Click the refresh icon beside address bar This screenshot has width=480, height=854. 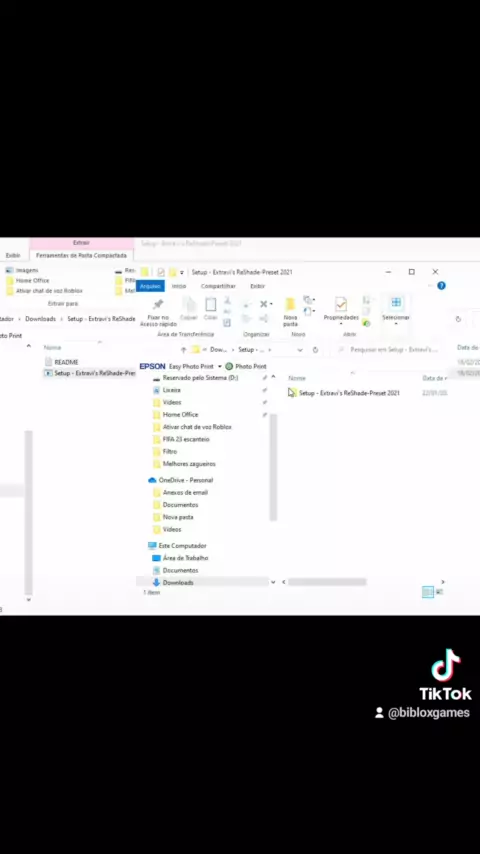click(315, 350)
